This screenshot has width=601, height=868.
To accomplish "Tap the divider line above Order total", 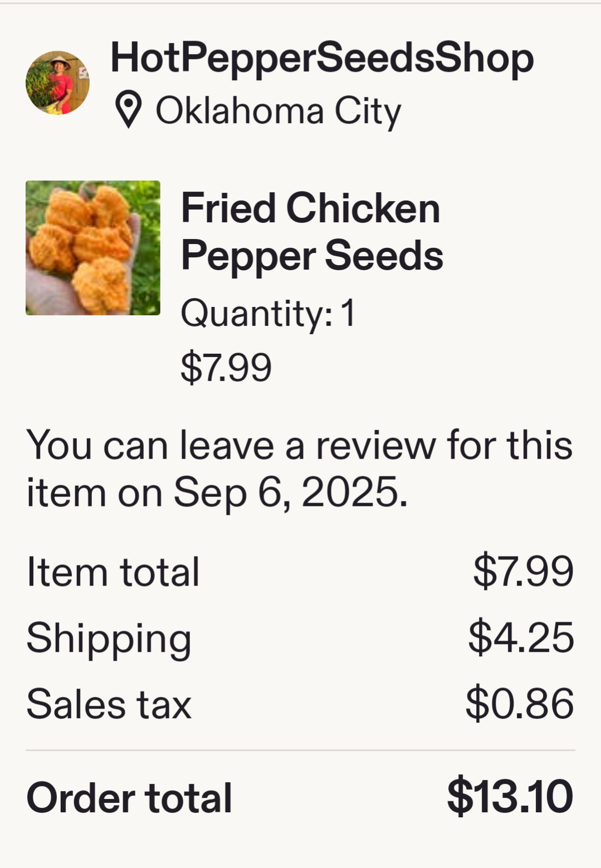I will [x=300, y=750].
